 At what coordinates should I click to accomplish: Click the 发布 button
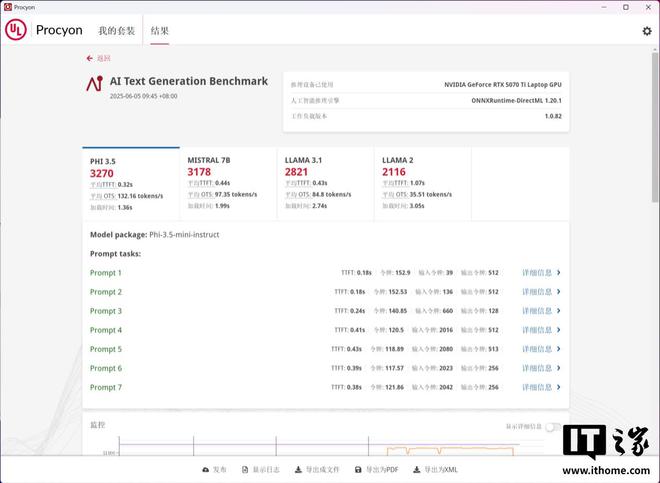pos(214,470)
